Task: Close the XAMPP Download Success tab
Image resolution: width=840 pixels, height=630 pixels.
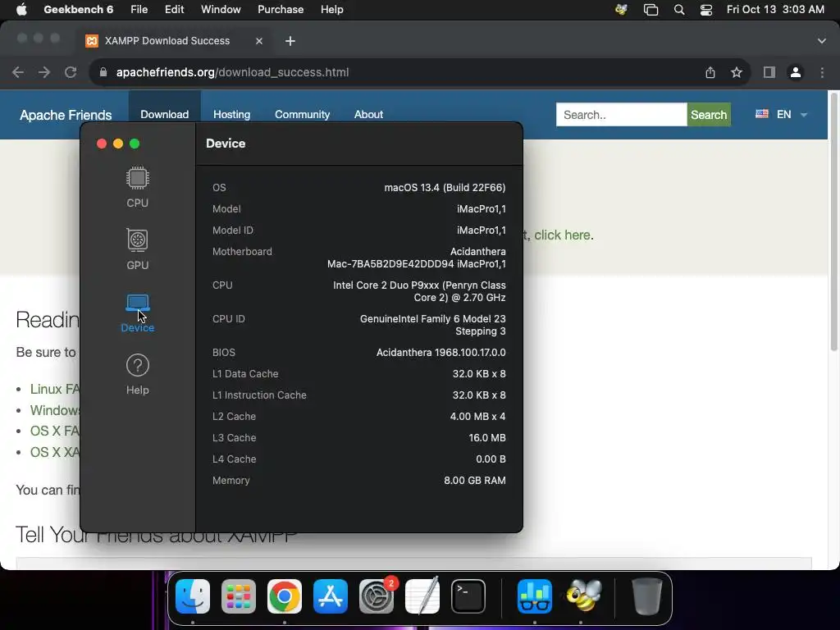Action: [x=258, y=41]
